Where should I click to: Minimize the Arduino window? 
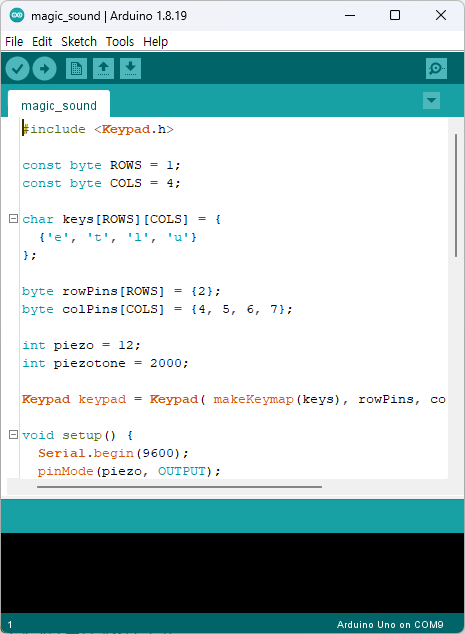(x=350, y=15)
